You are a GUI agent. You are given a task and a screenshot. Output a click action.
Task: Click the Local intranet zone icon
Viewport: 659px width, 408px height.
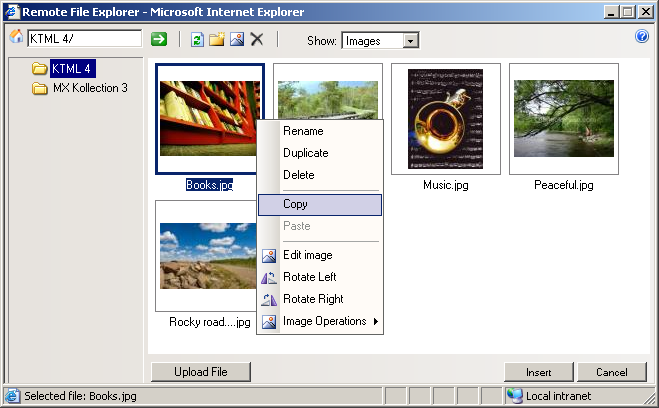(514, 396)
